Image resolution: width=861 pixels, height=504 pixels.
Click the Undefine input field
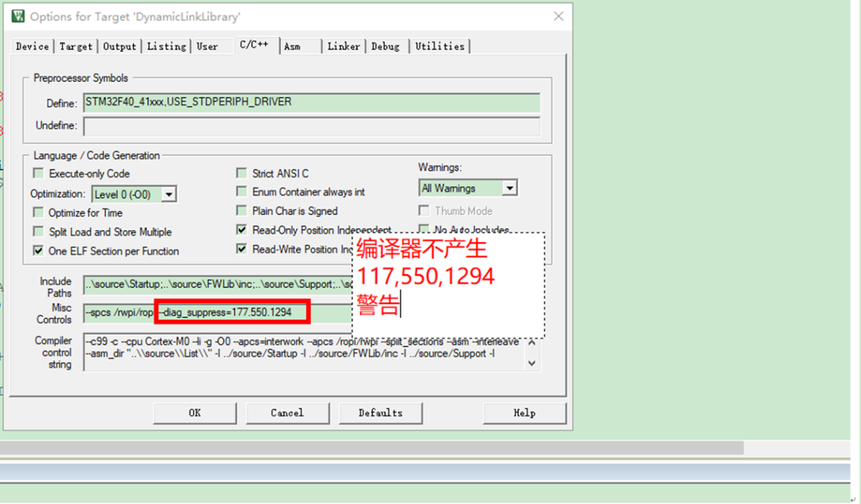[311, 126]
